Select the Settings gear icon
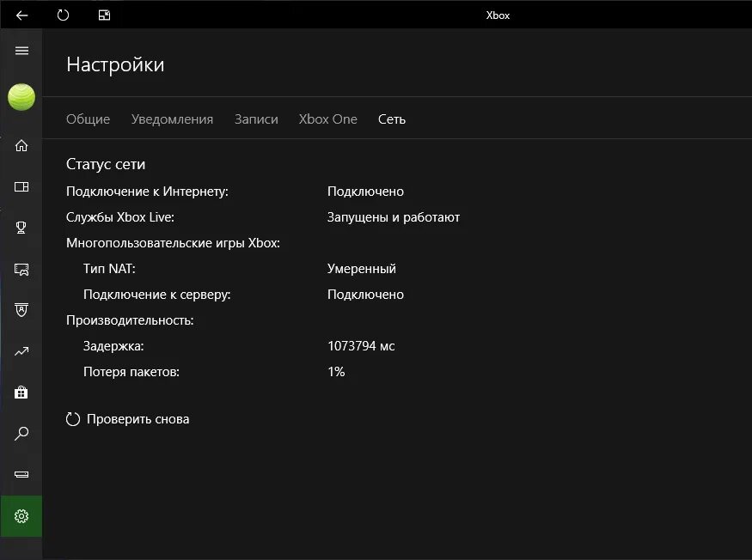The height and width of the screenshot is (560, 752). (21, 516)
